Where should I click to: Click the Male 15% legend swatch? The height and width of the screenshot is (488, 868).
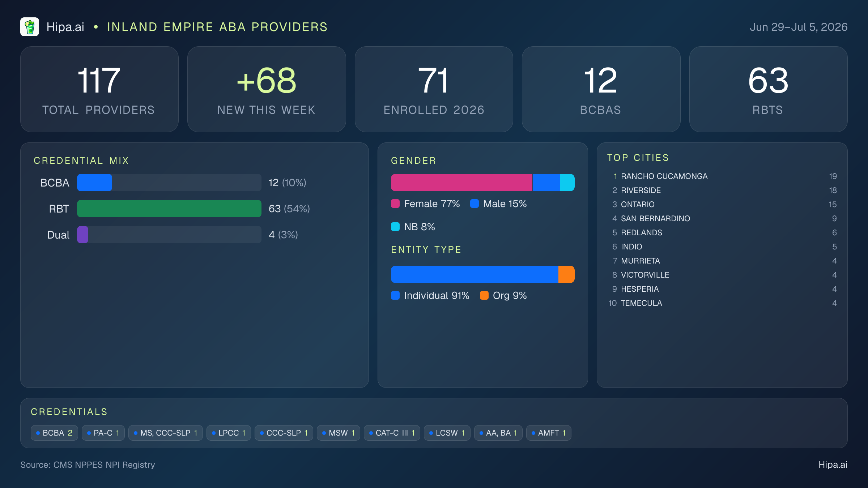[475, 204]
